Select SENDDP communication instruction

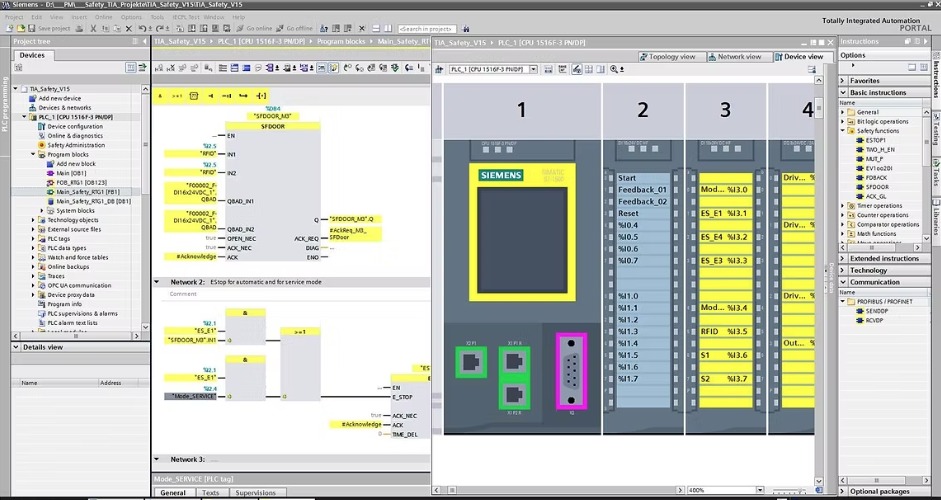coord(876,311)
